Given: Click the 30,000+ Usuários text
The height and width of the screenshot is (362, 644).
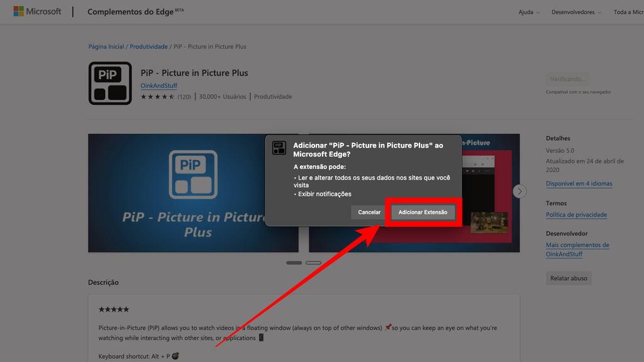Looking at the screenshot, I should pos(223,97).
